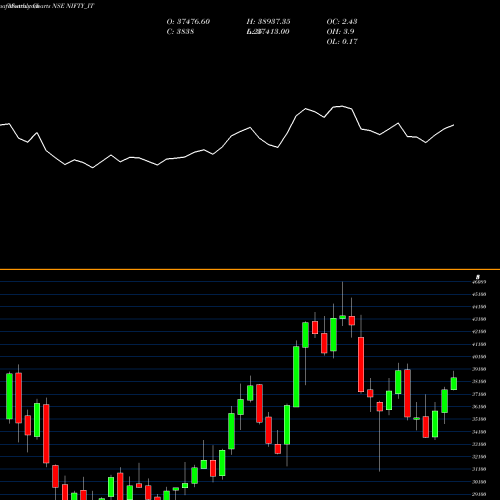Click the 30188 price axis label

[x=479, y=482]
